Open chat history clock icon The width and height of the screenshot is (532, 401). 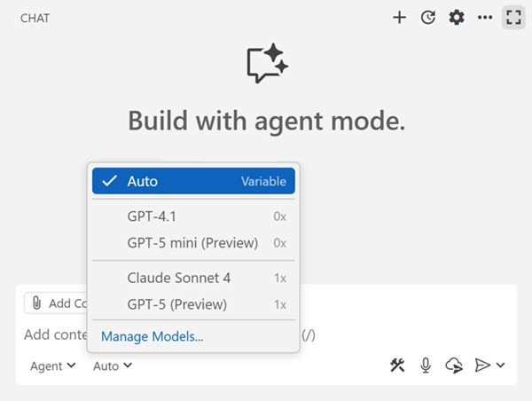pyautogui.click(x=427, y=17)
